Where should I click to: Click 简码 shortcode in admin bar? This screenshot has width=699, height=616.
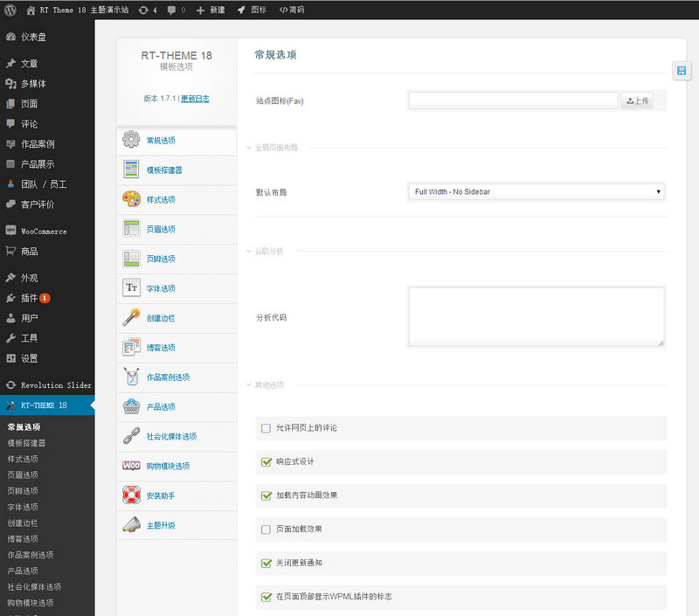point(292,10)
